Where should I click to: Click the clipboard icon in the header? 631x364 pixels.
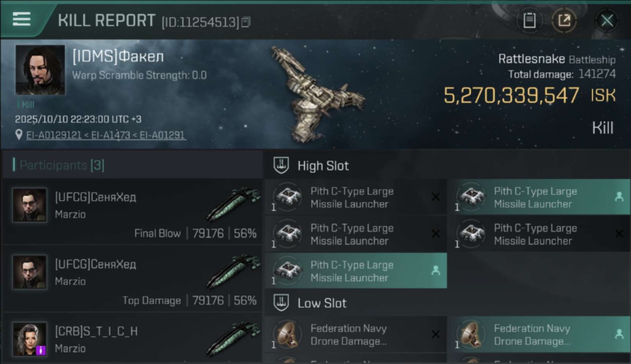(529, 20)
